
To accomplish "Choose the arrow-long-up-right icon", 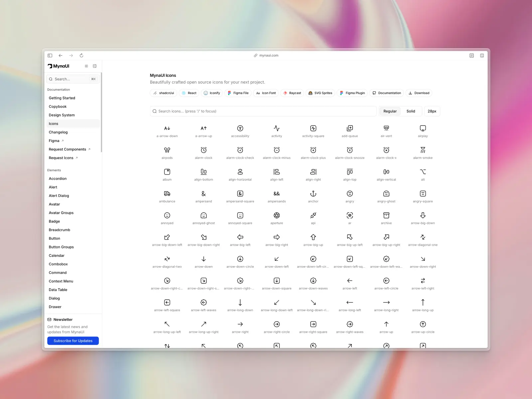I will [x=203, y=324].
